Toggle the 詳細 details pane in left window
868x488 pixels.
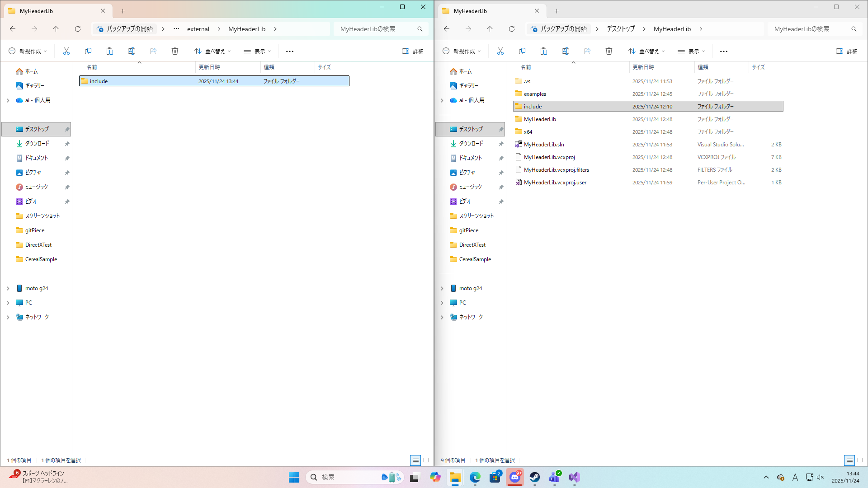tap(413, 51)
